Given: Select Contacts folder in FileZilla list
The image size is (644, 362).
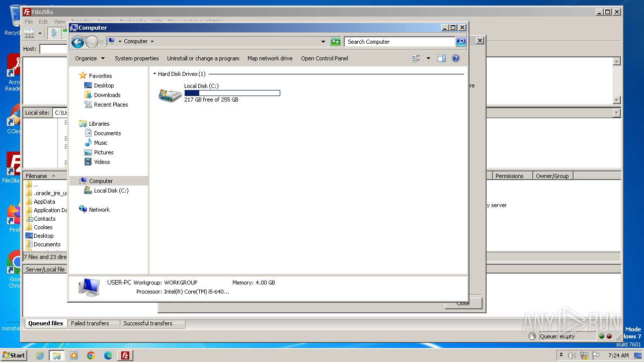Looking at the screenshot, I should click(44, 219).
